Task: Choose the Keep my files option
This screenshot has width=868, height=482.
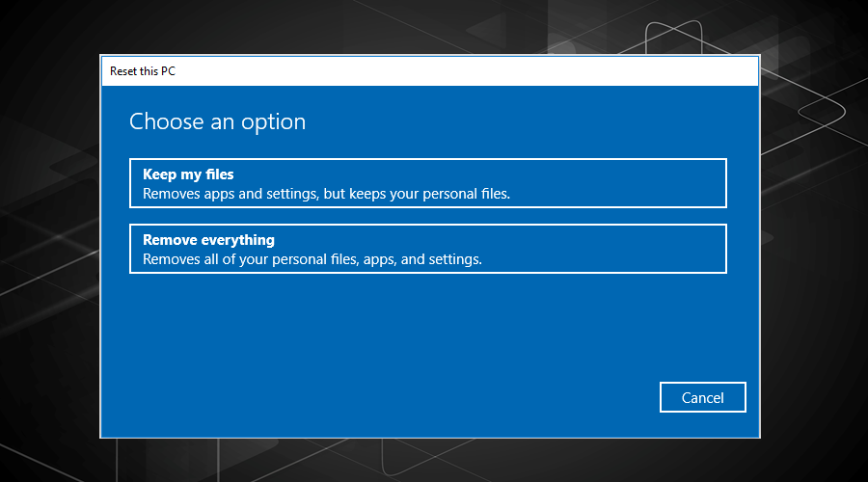Action: point(428,183)
